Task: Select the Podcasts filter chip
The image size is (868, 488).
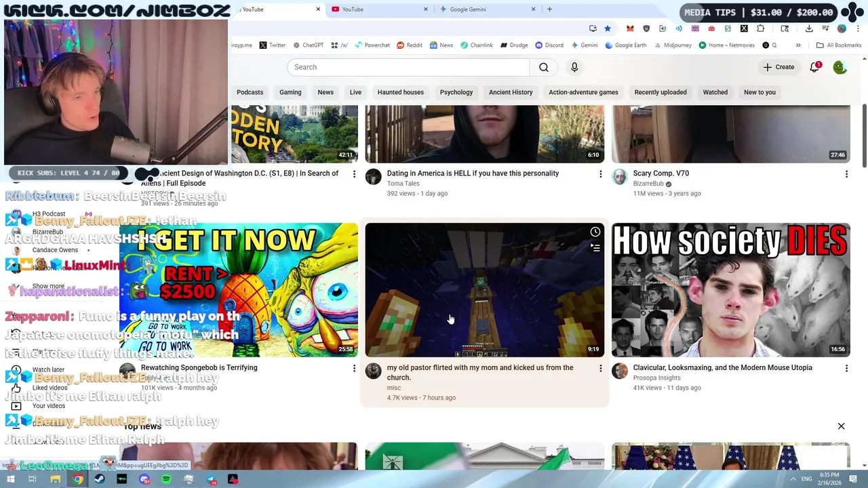Action: [250, 92]
